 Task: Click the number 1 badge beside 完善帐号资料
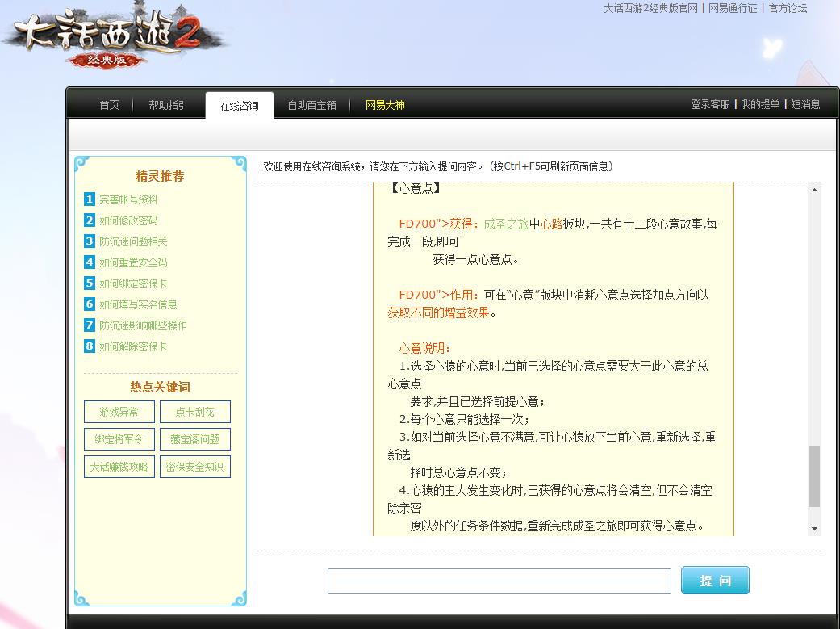[x=90, y=199]
